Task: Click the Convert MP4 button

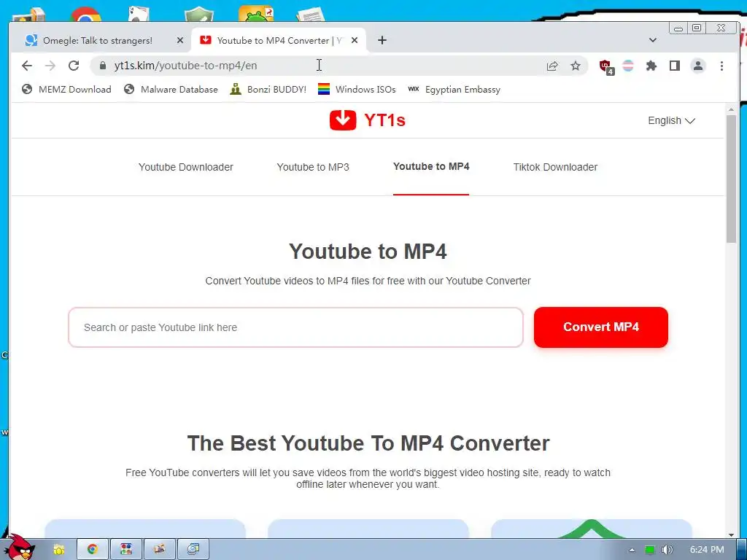Action: 601,327
